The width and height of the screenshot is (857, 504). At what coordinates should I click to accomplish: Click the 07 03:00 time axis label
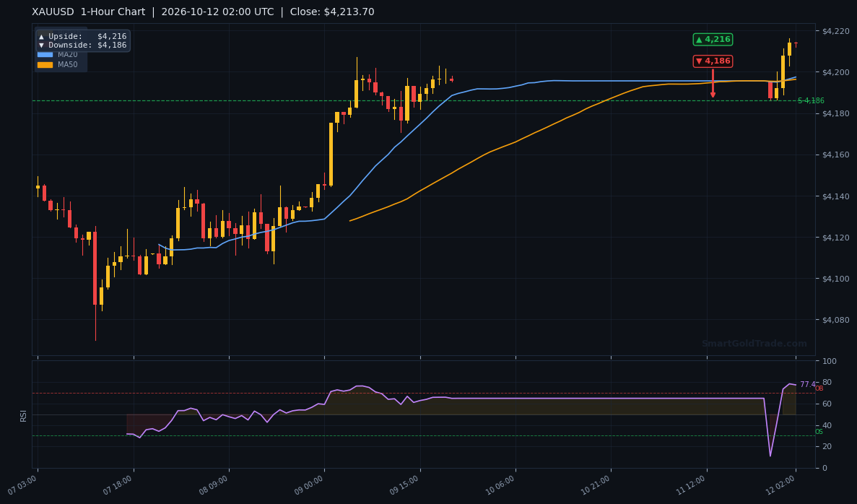click(x=22, y=485)
